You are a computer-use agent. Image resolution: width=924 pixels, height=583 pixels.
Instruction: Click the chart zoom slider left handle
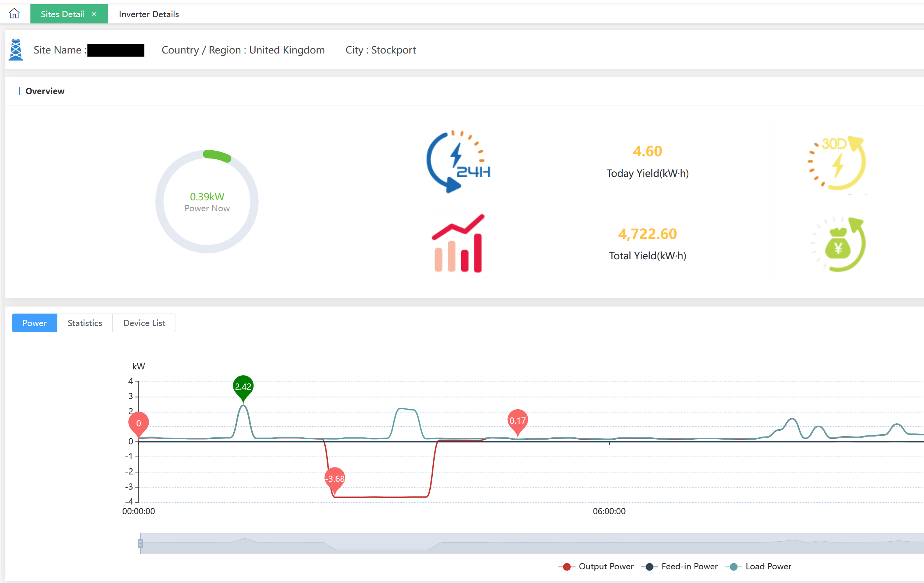140,543
